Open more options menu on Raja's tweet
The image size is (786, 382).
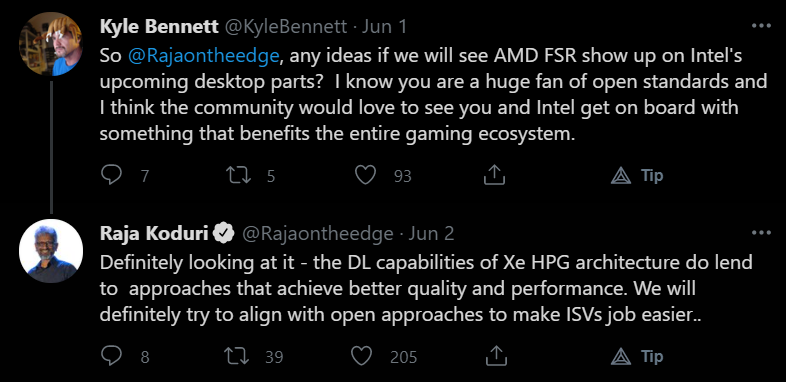coord(761,233)
